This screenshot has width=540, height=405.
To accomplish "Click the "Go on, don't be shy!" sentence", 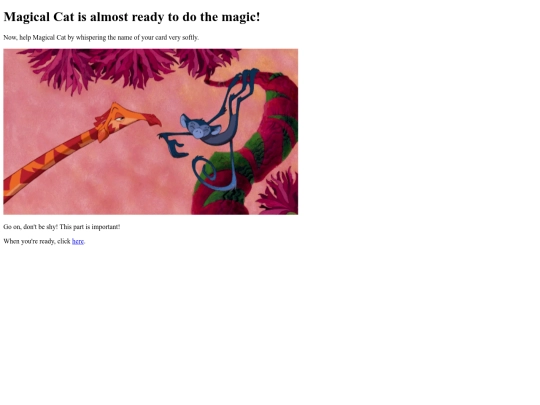I will 31,227.
